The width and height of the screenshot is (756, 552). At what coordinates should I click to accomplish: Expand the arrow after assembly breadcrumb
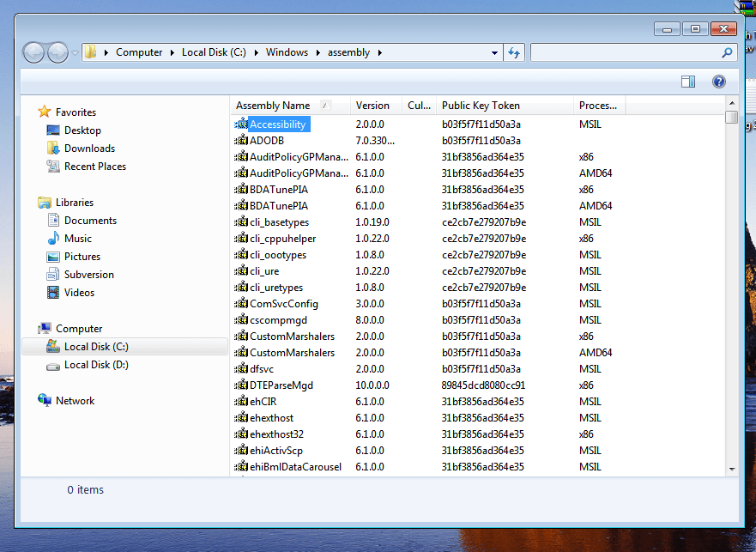pyautogui.click(x=380, y=52)
